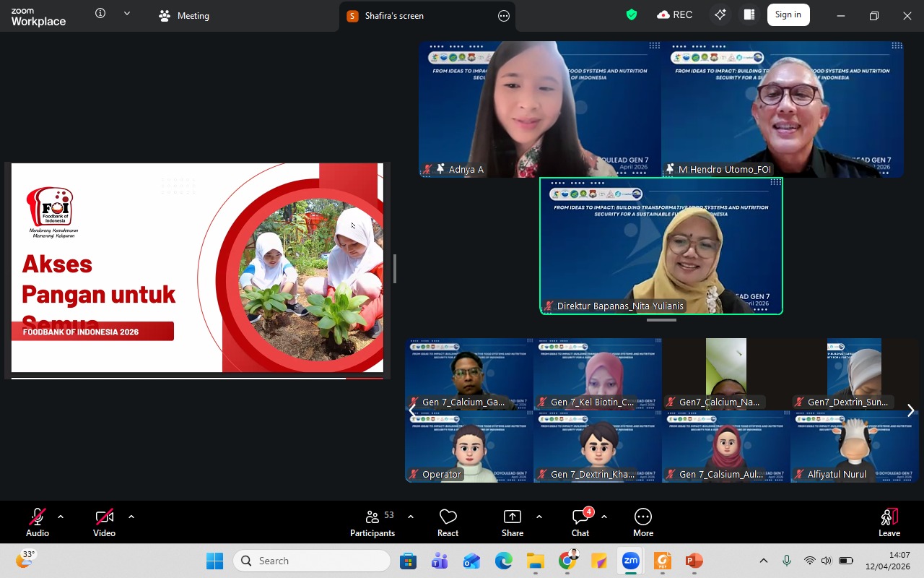
Task: Unmute the microphone Audio button
Action: click(x=38, y=522)
